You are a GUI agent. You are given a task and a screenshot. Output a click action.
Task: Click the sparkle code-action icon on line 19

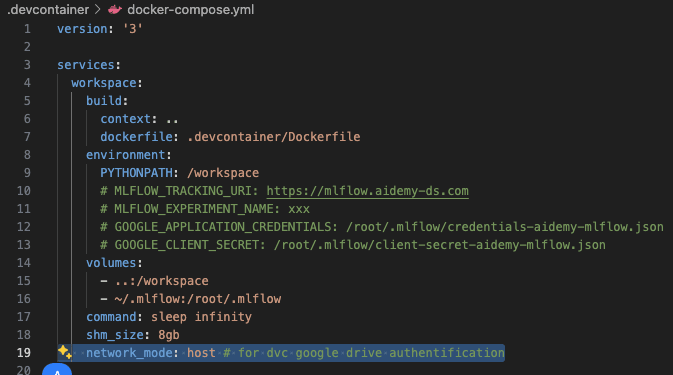tap(65, 352)
